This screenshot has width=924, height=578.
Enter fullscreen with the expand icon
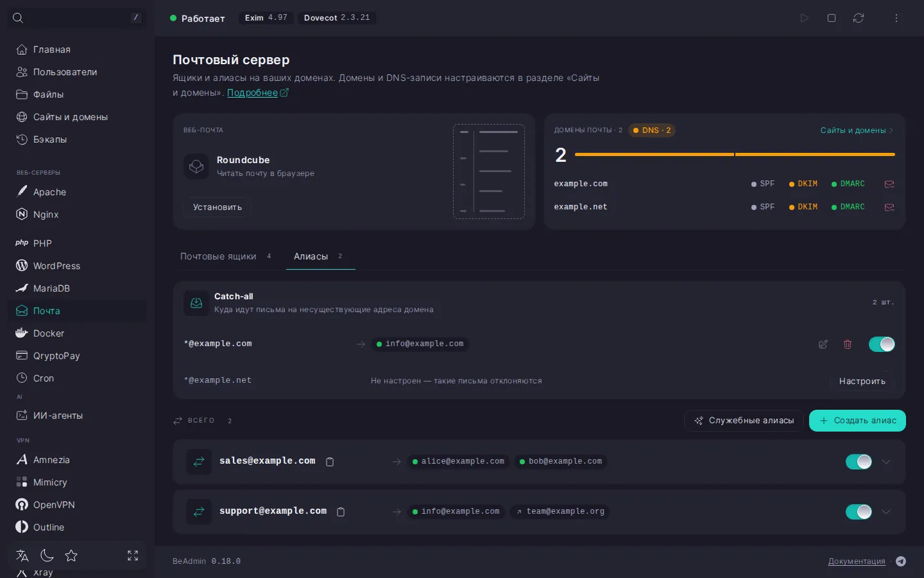(133, 556)
